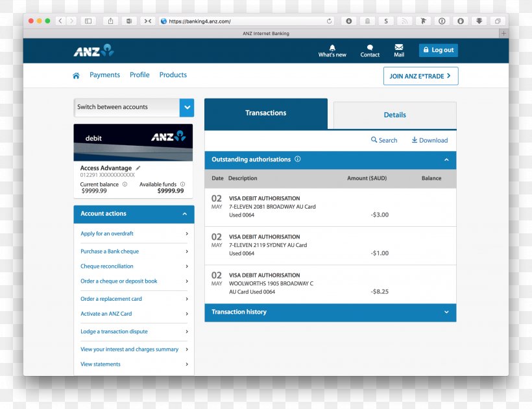The width and height of the screenshot is (532, 409).
Task: Click the down-arrow shield extension icon
Action: coord(479,21)
